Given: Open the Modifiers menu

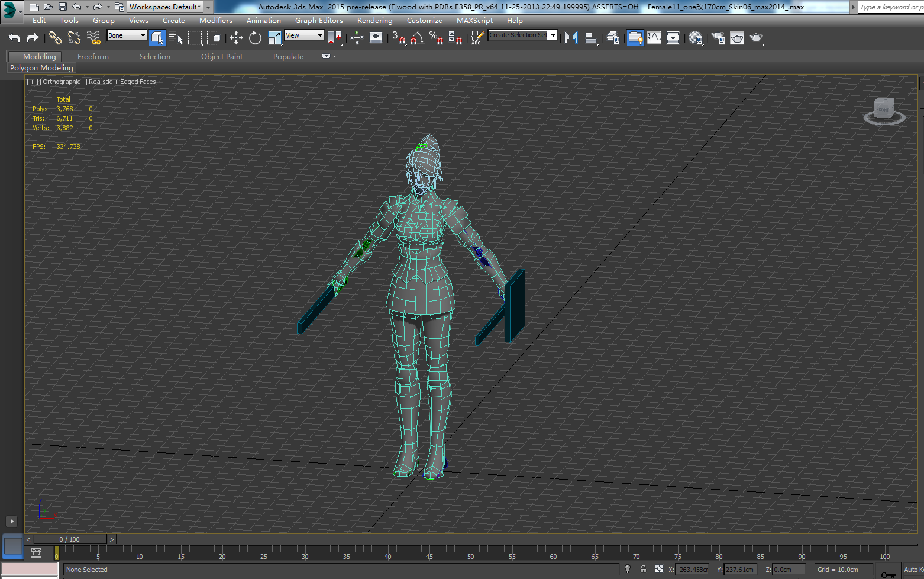Looking at the screenshot, I should pos(216,21).
